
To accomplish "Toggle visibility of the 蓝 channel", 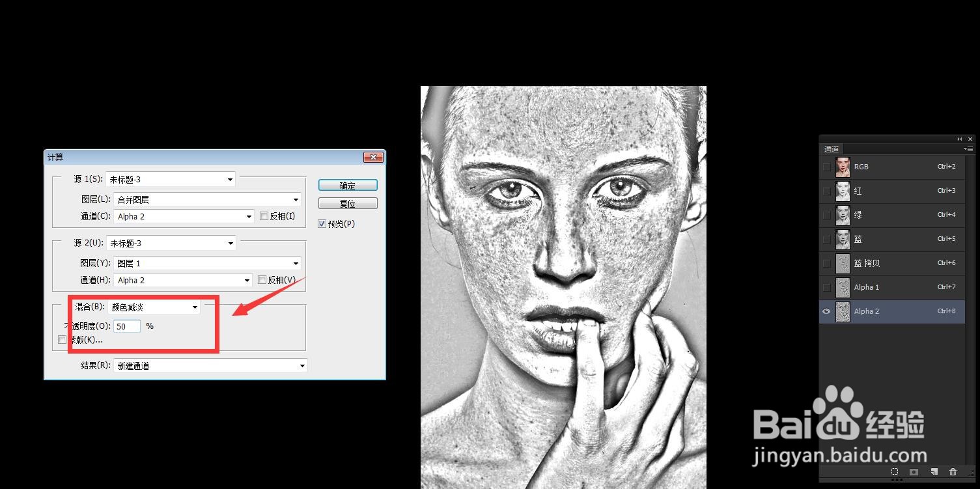I will pyautogui.click(x=826, y=239).
